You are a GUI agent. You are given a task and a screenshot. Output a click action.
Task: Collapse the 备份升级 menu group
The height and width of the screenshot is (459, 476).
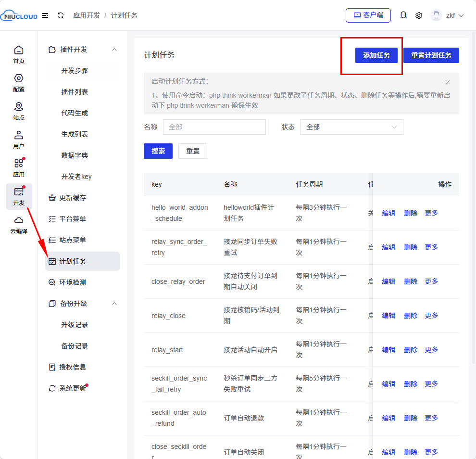pos(114,304)
